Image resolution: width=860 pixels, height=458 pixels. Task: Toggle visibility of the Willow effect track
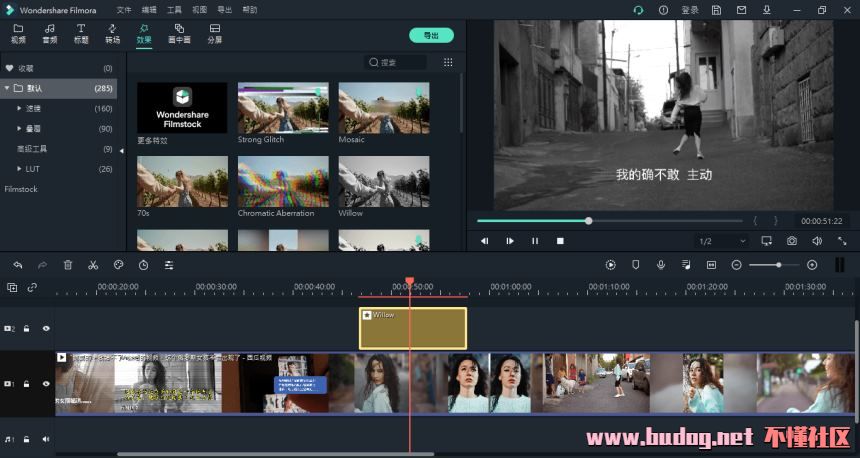coord(46,328)
